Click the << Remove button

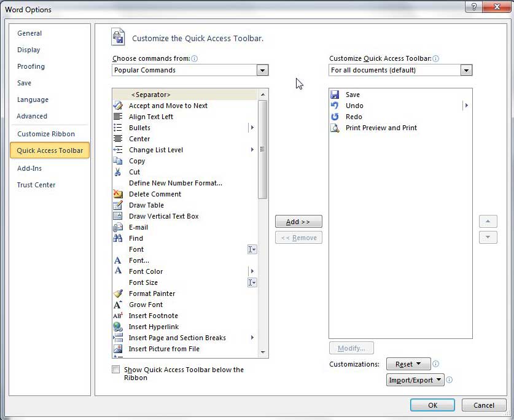click(x=298, y=238)
